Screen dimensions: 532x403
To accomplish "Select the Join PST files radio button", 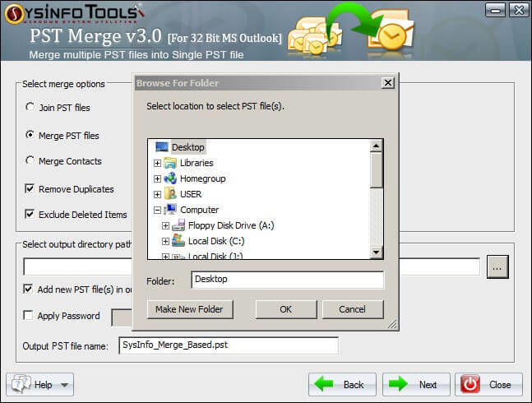I will click(30, 107).
